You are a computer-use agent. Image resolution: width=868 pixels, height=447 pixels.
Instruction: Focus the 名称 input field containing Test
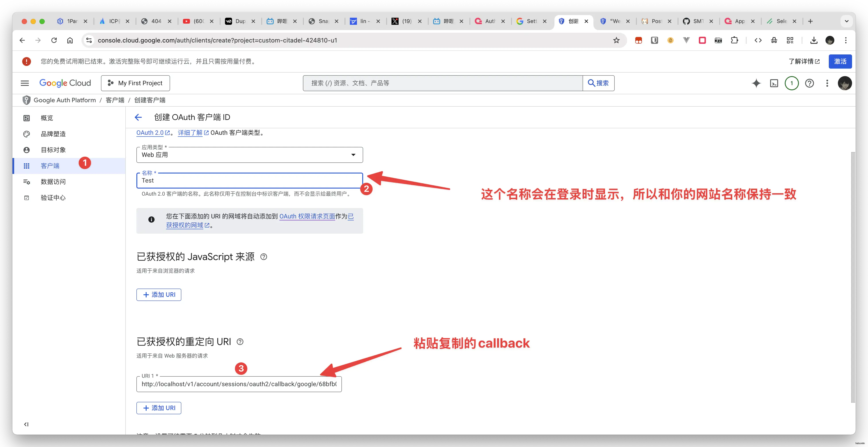click(x=249, y=181)
